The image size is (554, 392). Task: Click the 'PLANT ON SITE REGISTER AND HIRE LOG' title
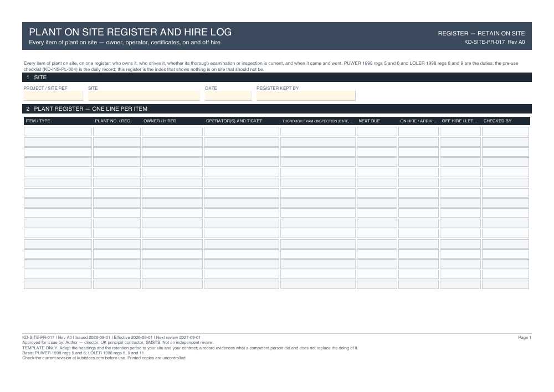point(130,32)
